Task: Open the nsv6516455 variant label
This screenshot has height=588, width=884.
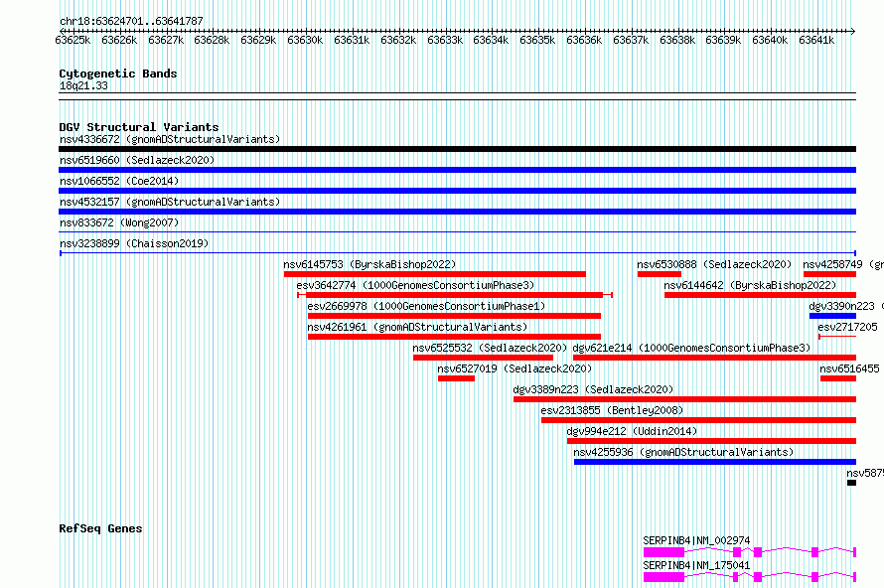Action: pyautogui.click(x=849, y=368)
